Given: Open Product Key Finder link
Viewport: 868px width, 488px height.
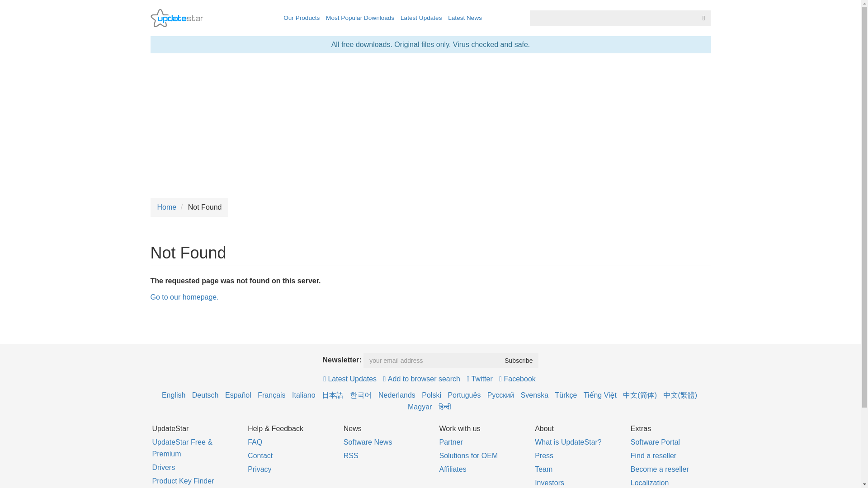Looking at the screenshot, I should pos(183,481).
